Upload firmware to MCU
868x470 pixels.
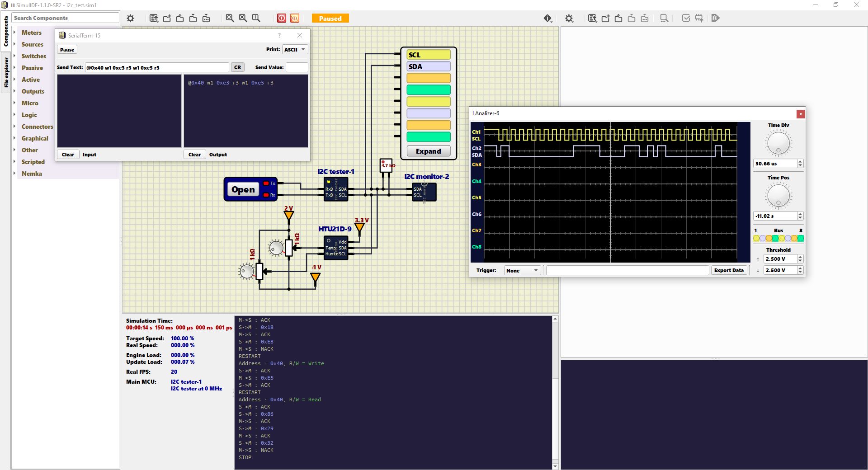699,18
